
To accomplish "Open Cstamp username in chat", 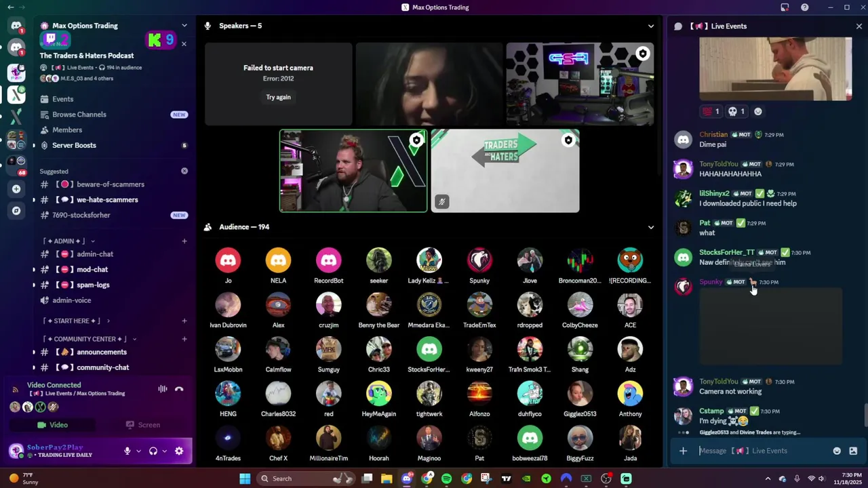I will tap(711, 411).
